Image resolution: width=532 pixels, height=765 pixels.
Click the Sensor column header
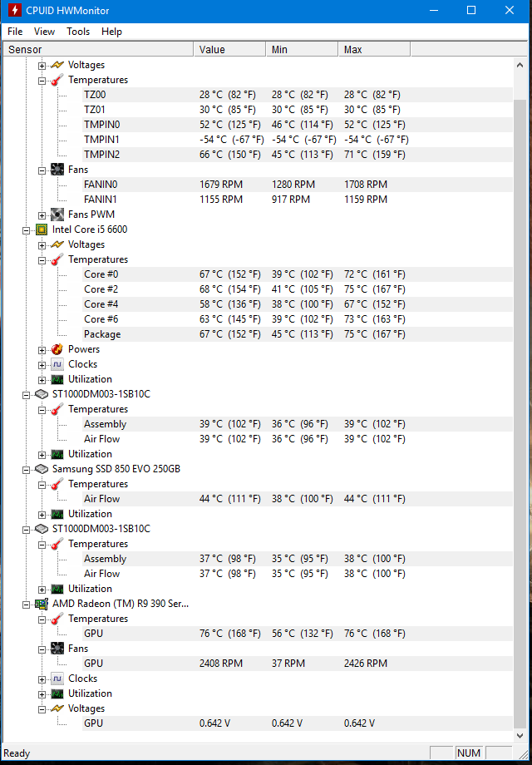pos(98,50)
